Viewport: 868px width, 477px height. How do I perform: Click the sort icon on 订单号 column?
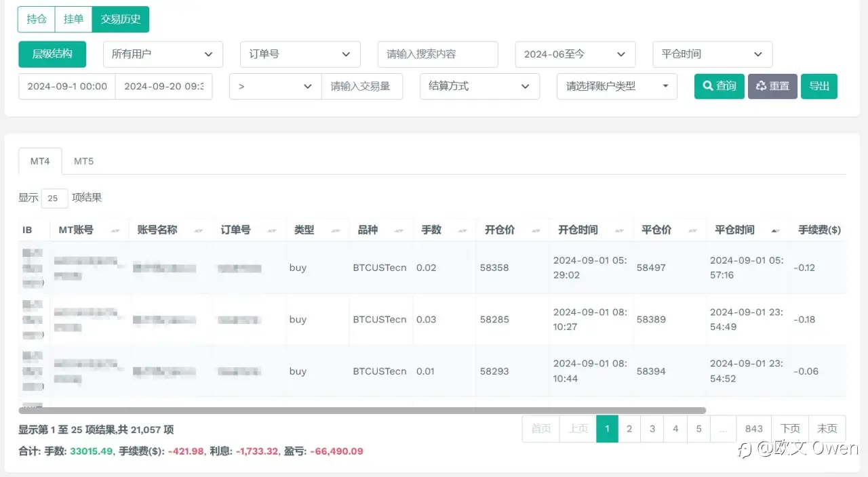(272, 231)
